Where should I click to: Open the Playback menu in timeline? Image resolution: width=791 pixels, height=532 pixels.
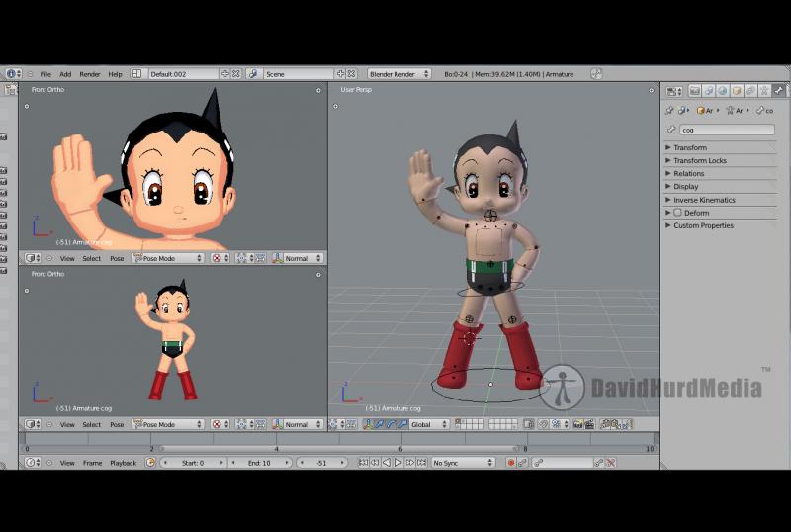pos(123,463)
